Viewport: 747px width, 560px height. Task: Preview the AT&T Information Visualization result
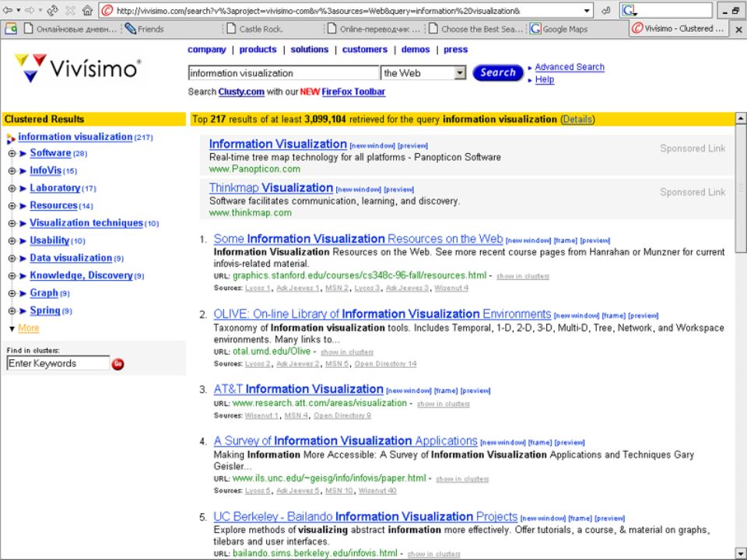475,391
